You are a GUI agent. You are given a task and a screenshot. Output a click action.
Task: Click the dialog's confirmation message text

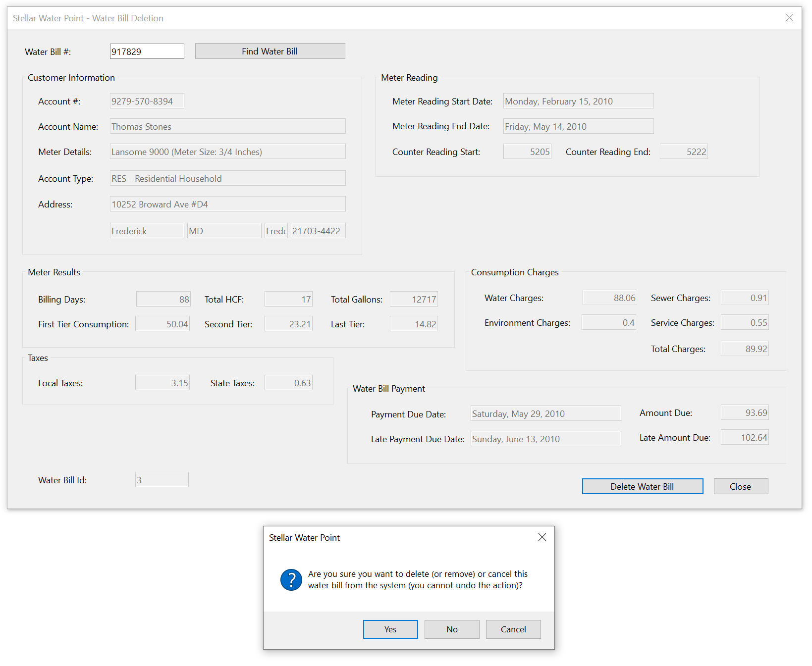418,580
